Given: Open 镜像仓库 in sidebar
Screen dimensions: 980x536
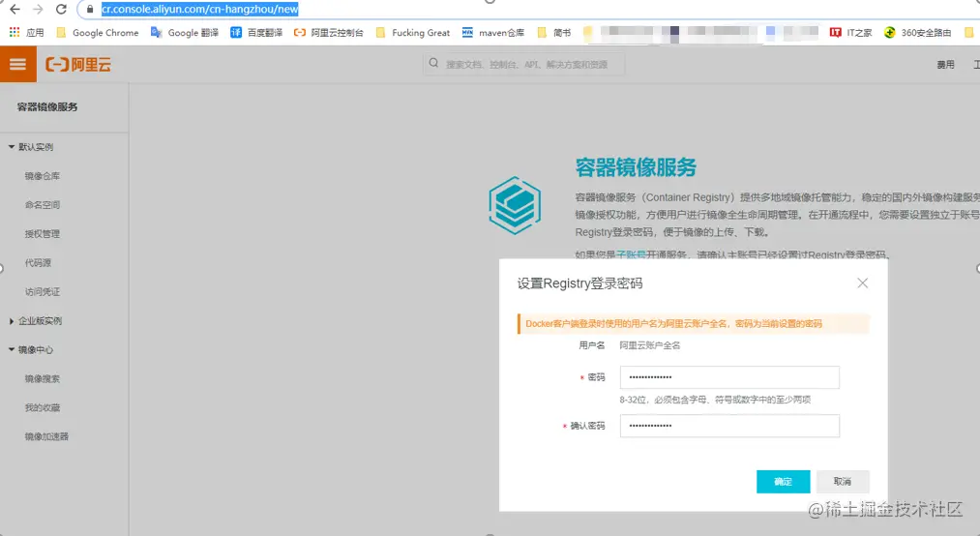Looking at the screenshot, I should coord(43,176).
